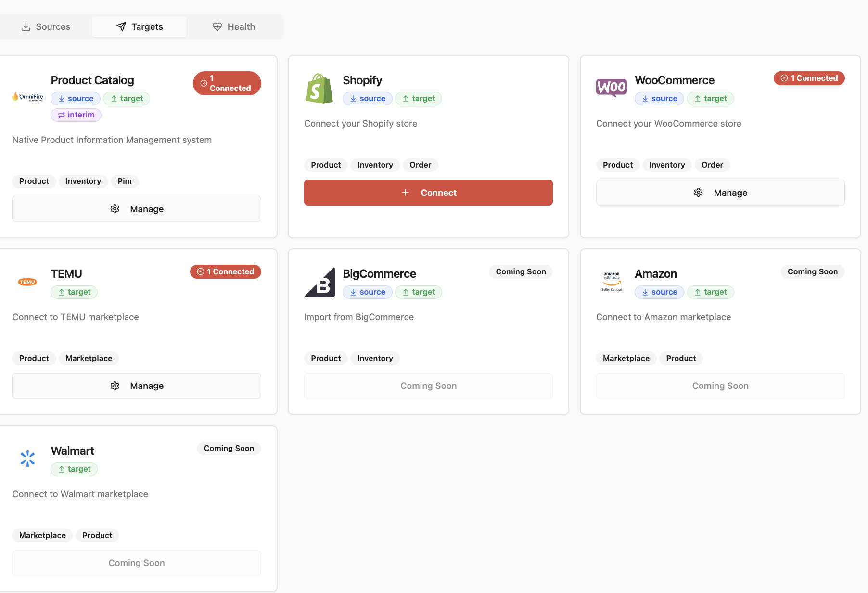Select the Shopify store icon
868x593 pixels.
click(x=319, y=88)
